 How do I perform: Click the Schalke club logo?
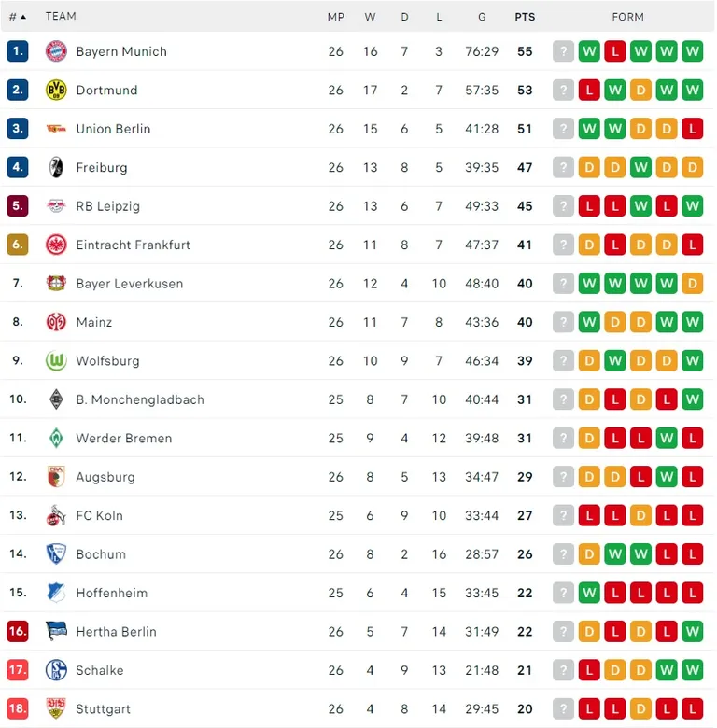pos(56,670)
